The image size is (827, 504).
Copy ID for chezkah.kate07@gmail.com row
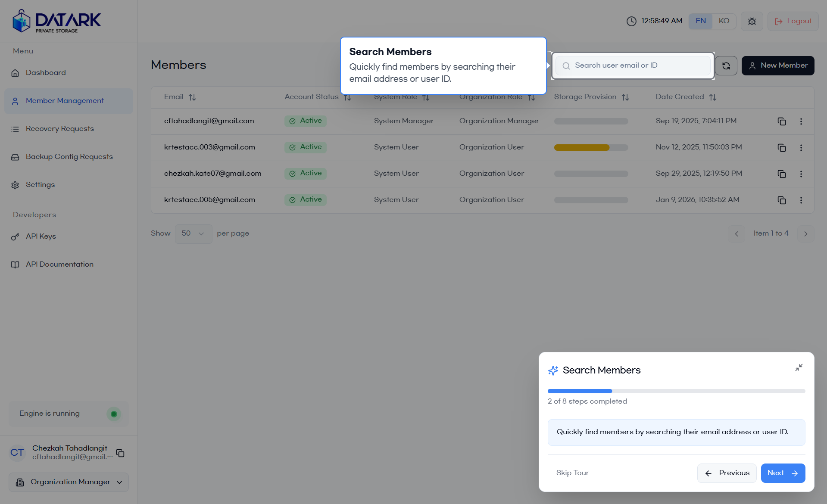coord(781,174)
